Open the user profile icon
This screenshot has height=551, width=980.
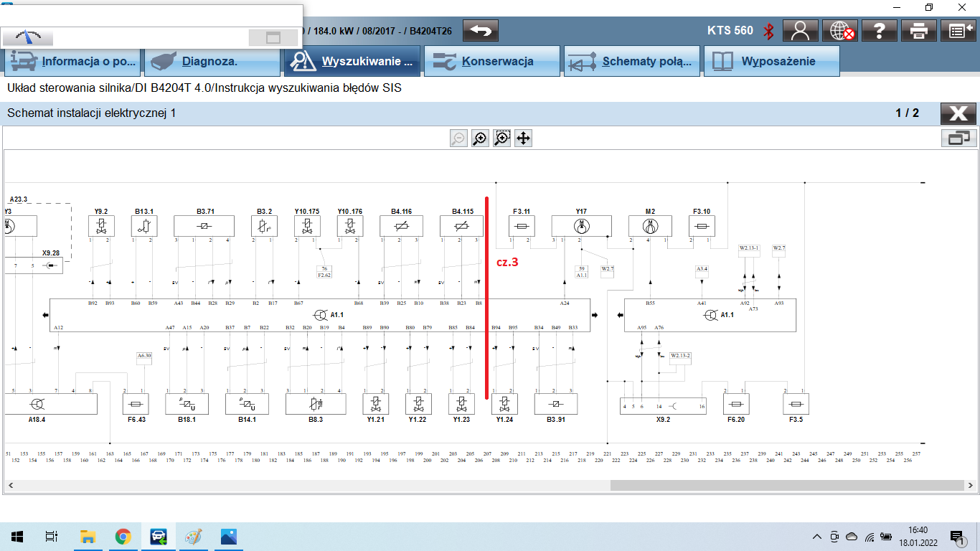pyautogui.click(x=800, y=31)
